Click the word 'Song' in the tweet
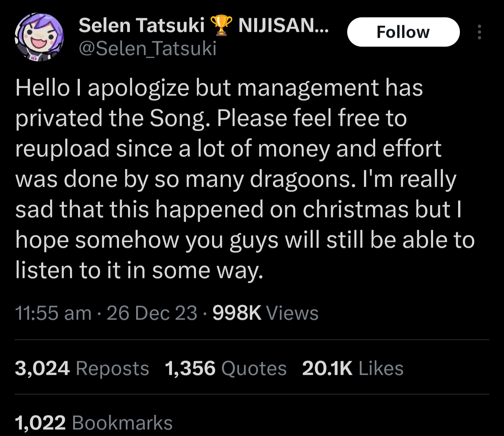 (177, 119)
